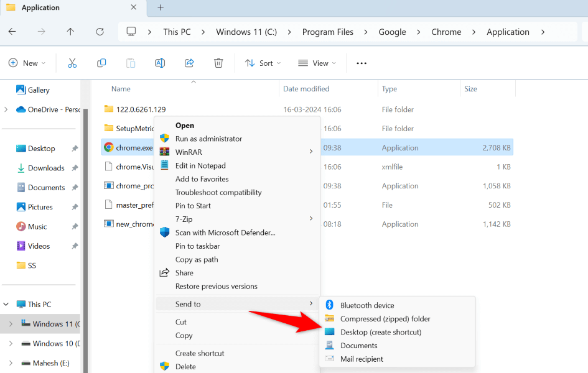Collapse the This PC tree entry
This screenshot has width=588, height=373.
(5, 304)
